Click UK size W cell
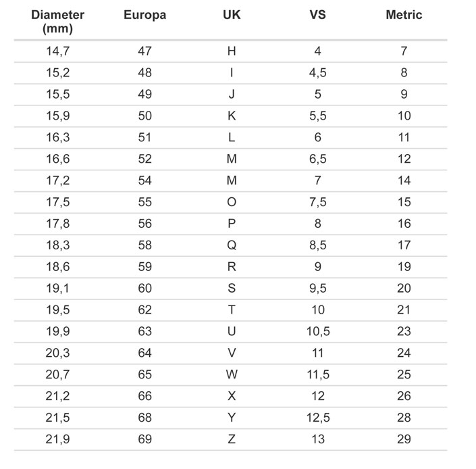Viewport: 476px width, 469px height. click(232, 374)
